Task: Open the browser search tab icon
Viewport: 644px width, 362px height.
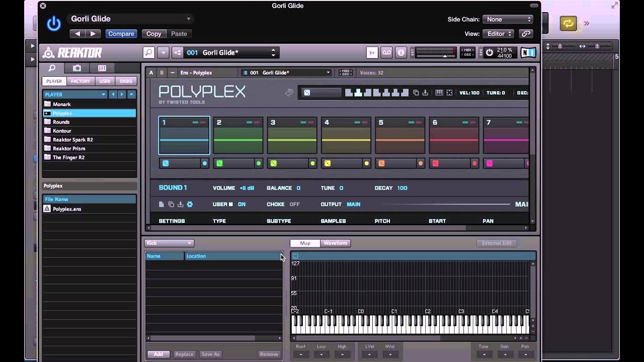Action: tap(52, 68)
